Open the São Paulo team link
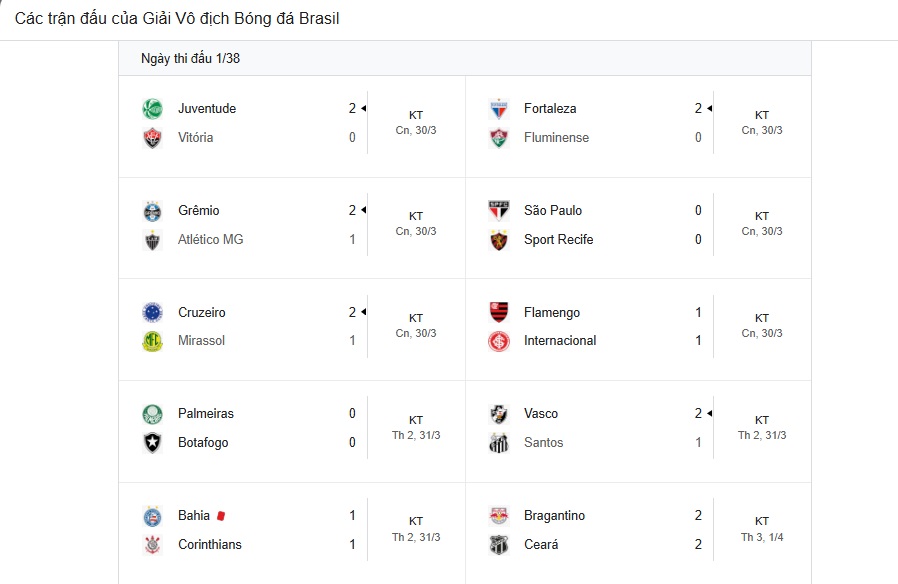Viewport: 898px width, 584px height. (x=553, y=210)
